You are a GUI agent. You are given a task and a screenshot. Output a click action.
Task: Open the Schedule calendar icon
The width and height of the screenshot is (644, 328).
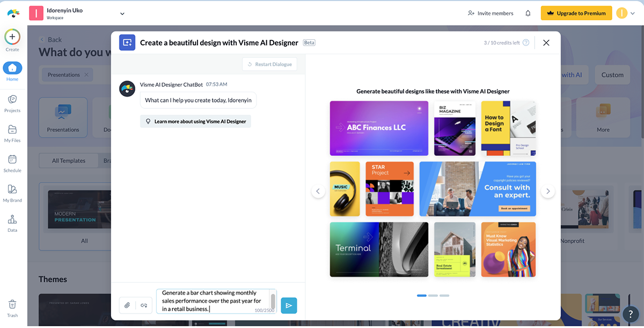pos(12,163)
